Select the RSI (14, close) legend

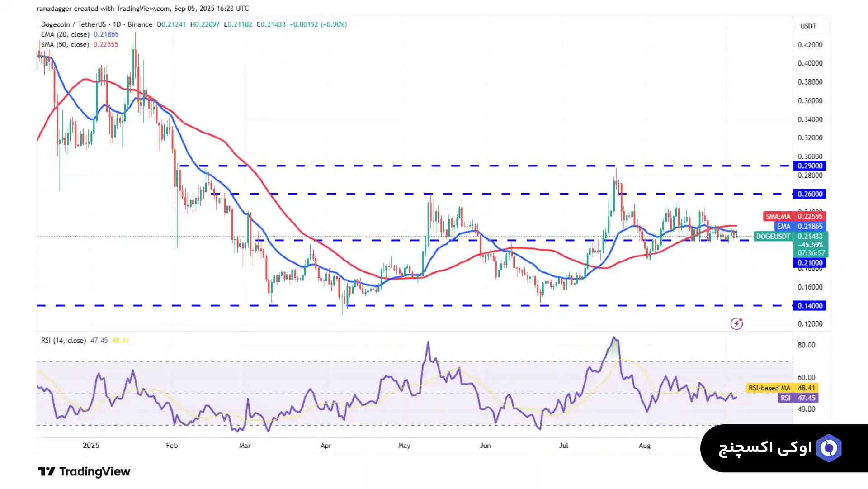click(63, 340)
